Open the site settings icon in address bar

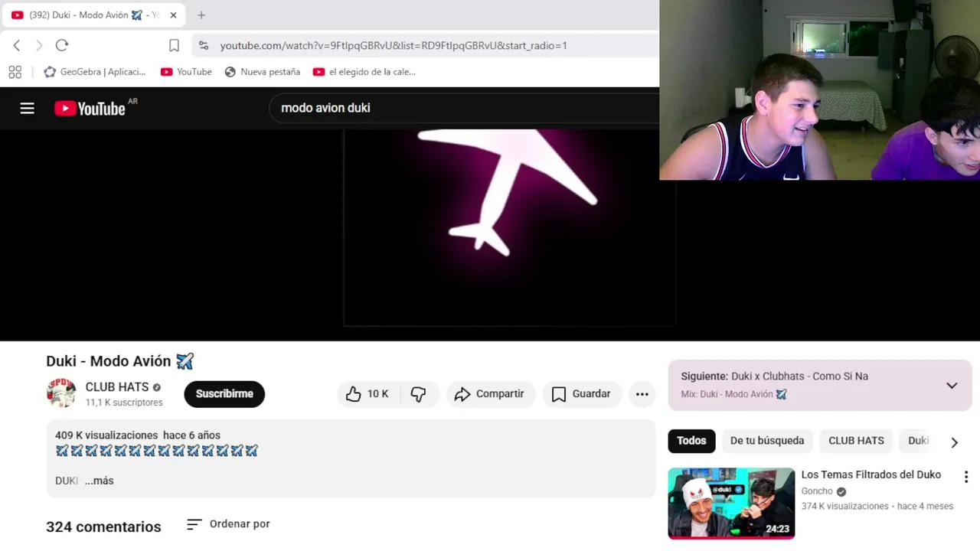(x=203, y=45)
